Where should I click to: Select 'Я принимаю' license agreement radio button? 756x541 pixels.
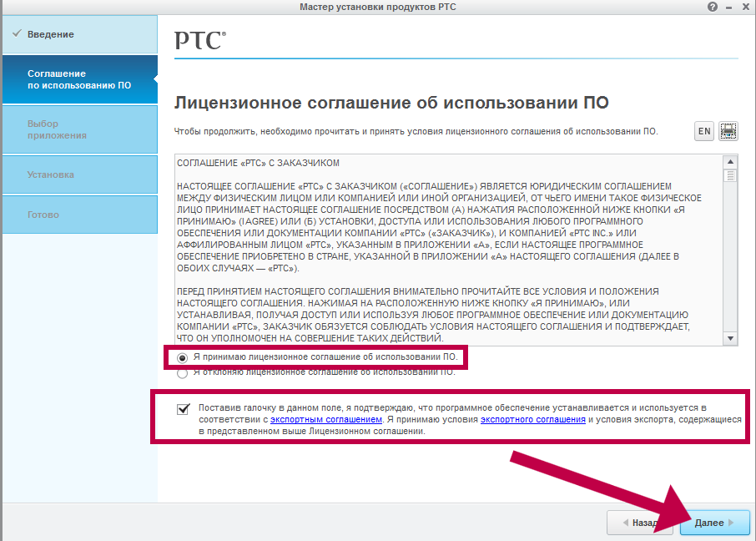pyautogui.click(x=183, y=357)
